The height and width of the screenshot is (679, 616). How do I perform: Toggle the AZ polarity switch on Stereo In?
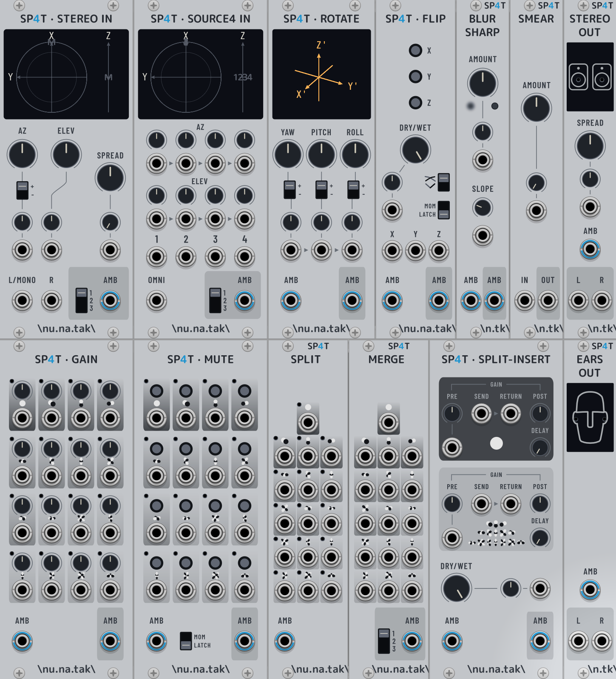pyautogui.click(x=23, y=190)
